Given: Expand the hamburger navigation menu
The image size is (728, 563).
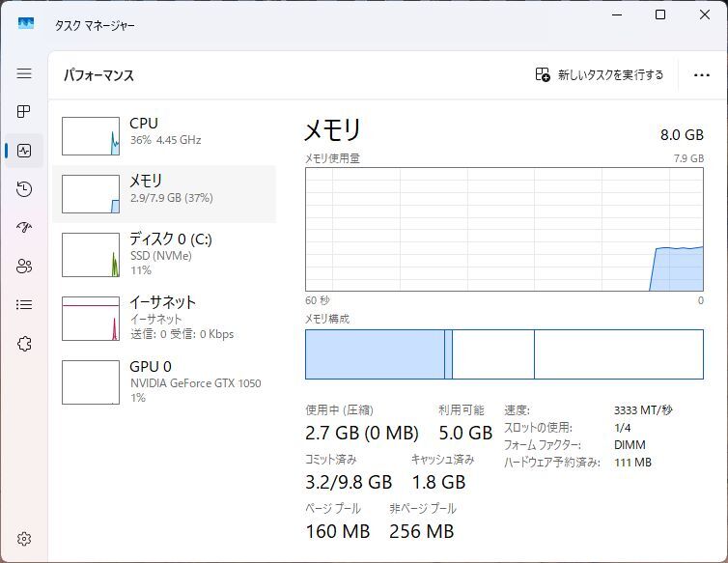Looking at the screenshot, I should click(x=24, y=73).
